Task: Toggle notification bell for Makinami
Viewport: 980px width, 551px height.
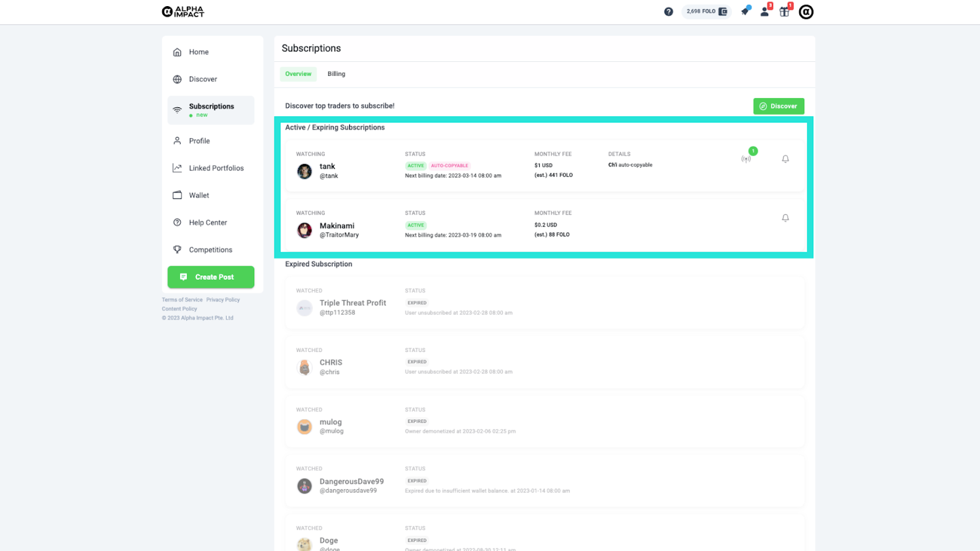Action: (785, 218)
